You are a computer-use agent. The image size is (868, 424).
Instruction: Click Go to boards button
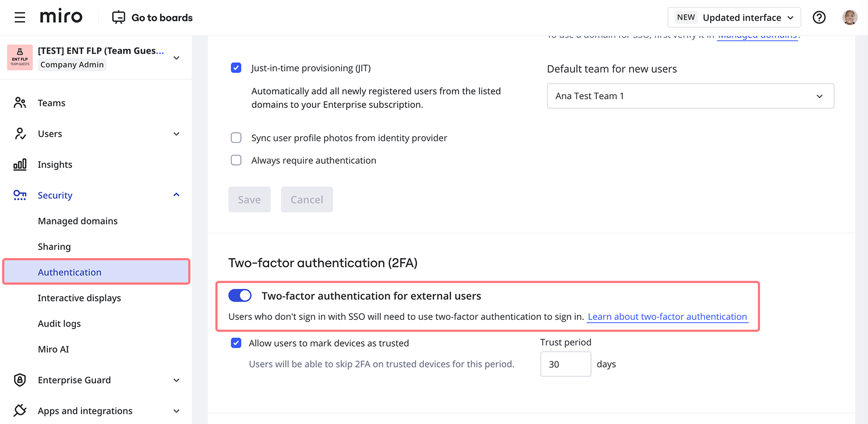[152, 17]
